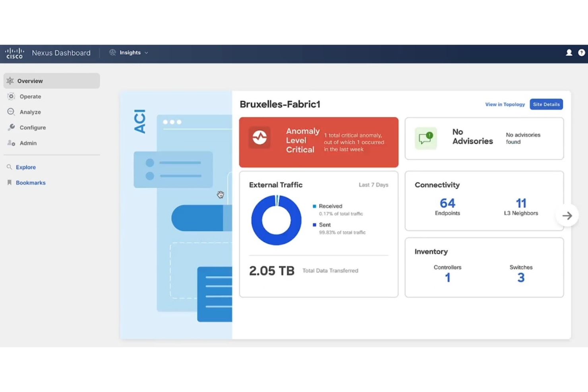The width and height of the screenshot is (588, 392).
Task: Toggle Received in the External Traffic legend
Action: 330,206
